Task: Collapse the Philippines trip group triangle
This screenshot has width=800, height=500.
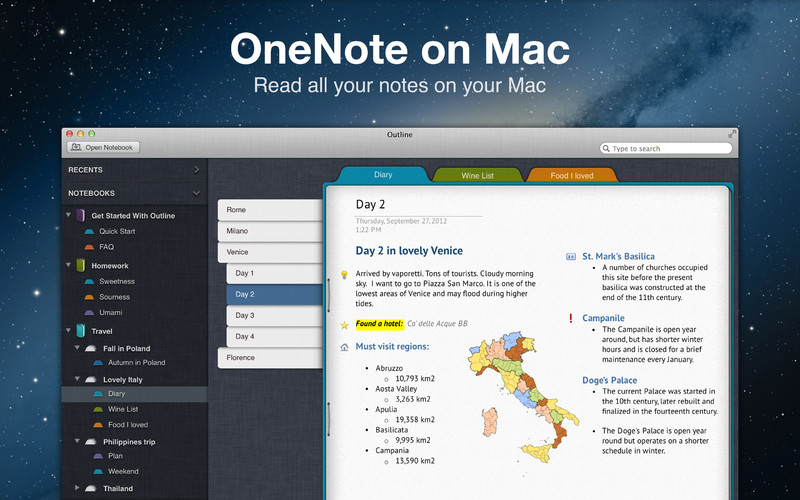Action: coord(77,441)
